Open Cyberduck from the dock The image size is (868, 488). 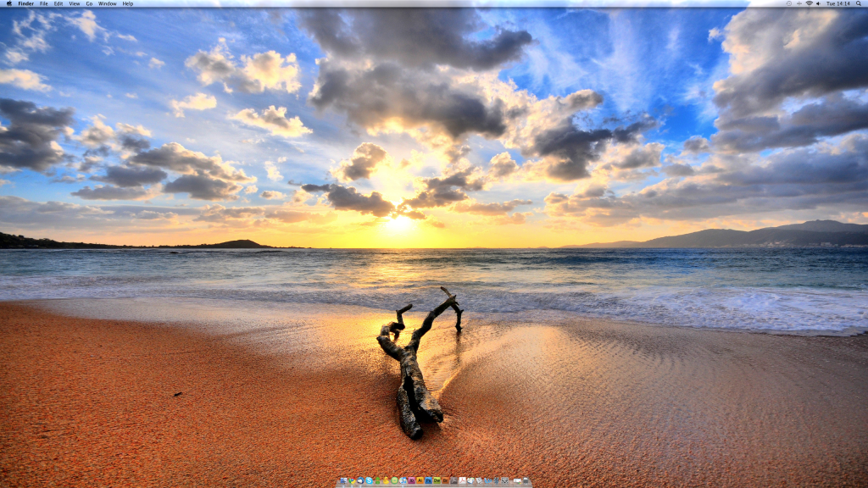coord(386,480)
